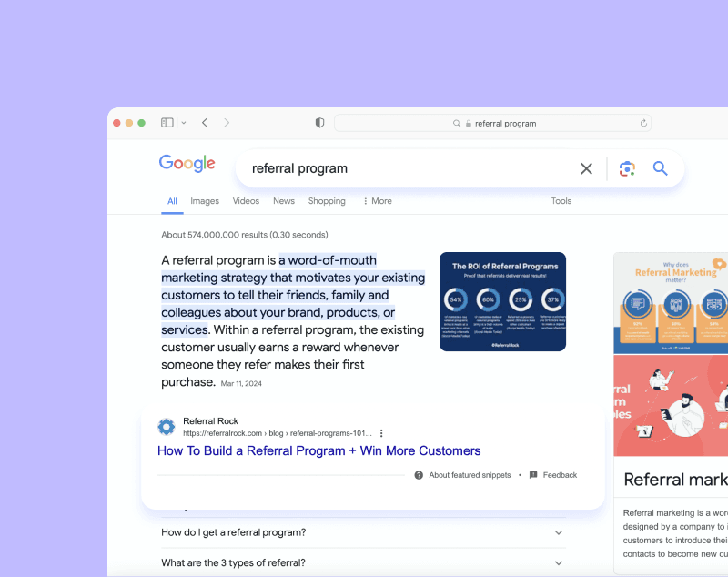This screenshot has height=577, width=728.
Task: Open "How To Build a Referral Program" link
Action: pos(319,450)
